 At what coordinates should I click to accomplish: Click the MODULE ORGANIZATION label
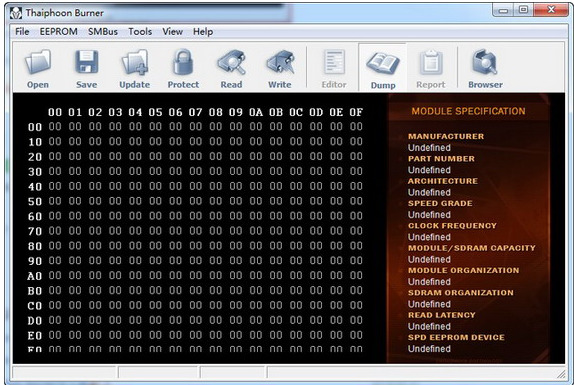coord(463,270)
